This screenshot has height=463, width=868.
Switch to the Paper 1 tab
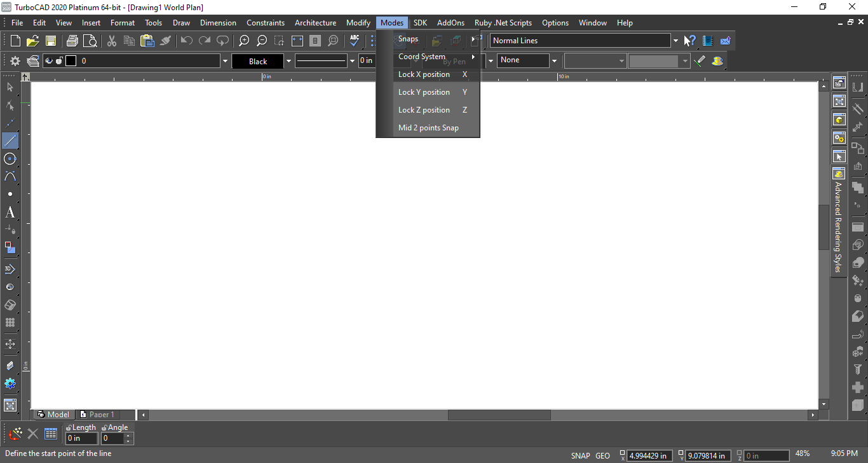coord(97,415)
